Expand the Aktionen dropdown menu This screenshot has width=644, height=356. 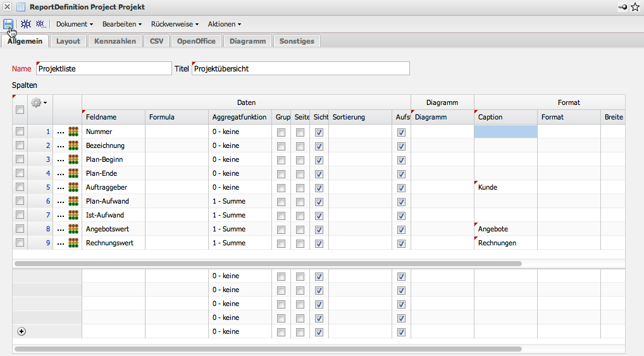click(x=224, y=24)
